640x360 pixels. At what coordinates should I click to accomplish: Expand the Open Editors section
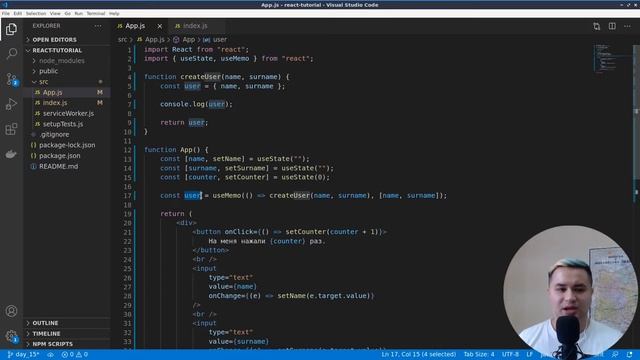point(67,40)
